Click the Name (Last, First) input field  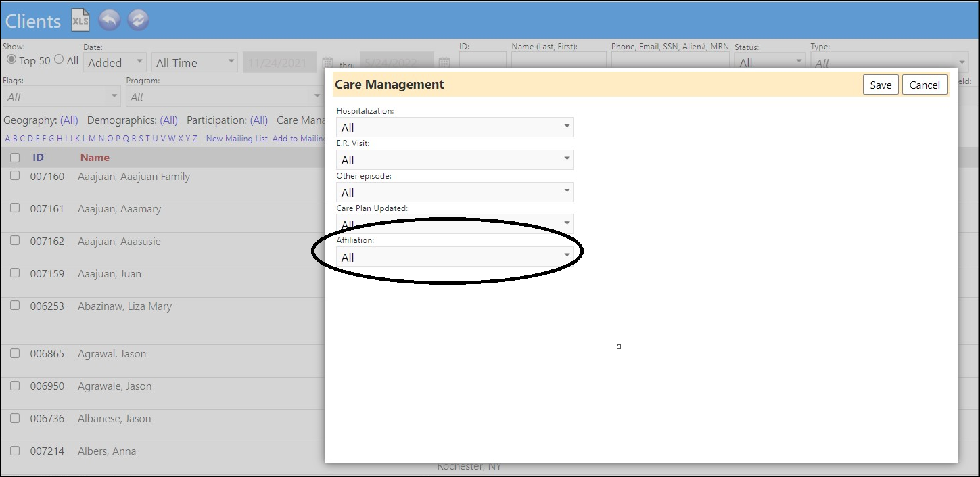(x=559, y=60)
